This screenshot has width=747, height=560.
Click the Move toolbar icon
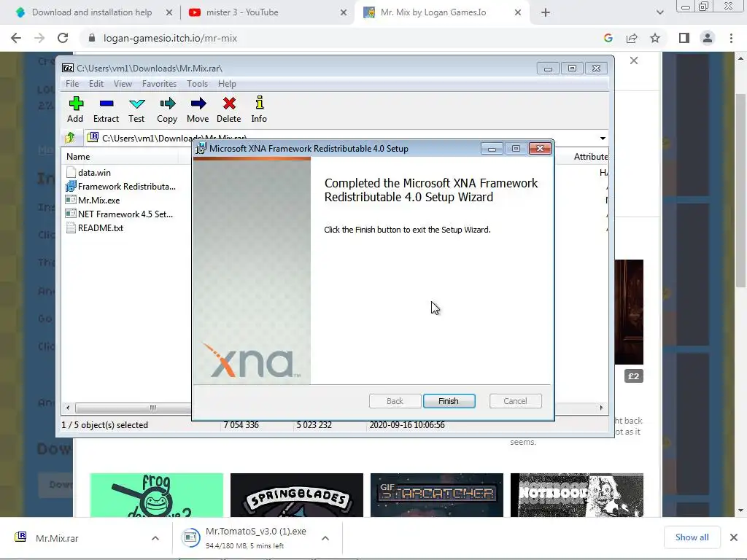198,109
